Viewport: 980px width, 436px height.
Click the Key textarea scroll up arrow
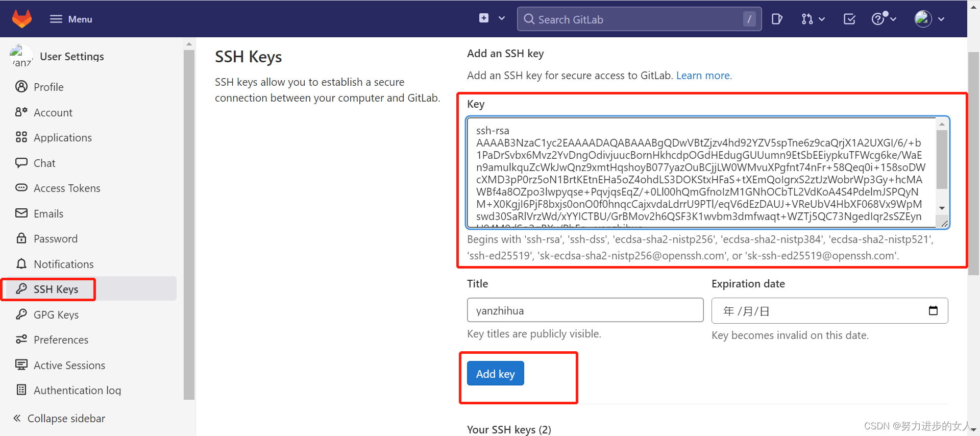tap(942, 124)
